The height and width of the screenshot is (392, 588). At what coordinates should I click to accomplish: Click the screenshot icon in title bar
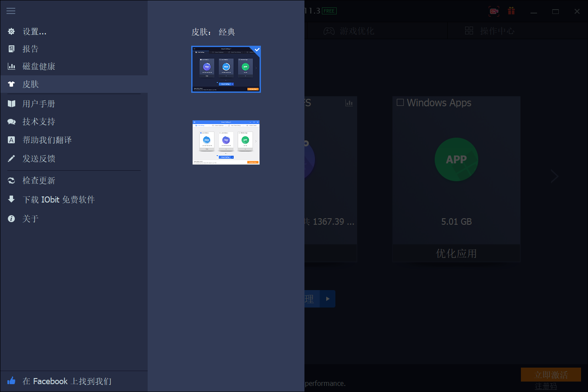coord(494,11)
